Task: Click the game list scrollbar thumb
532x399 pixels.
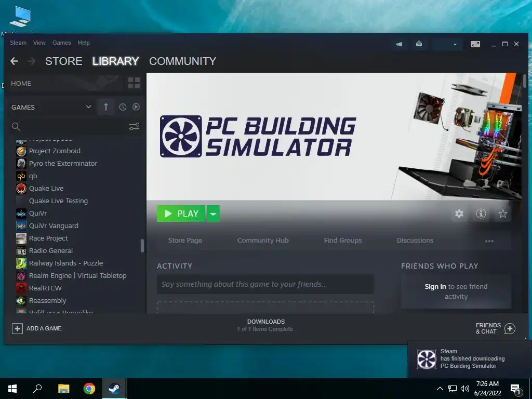Action: point(142,246)
